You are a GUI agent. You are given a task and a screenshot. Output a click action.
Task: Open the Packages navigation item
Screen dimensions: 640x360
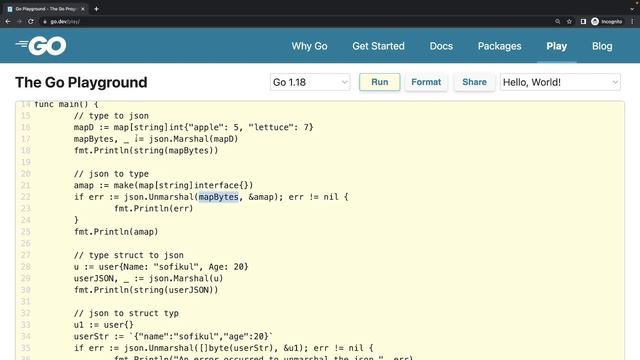pyautogui.click(x=500, y=46)
